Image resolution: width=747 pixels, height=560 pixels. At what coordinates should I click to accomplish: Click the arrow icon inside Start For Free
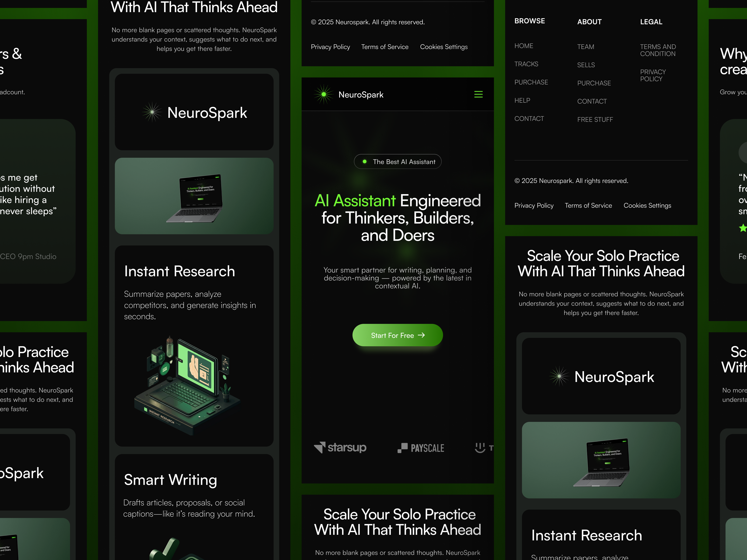pyautogui.click(x=422, y=335)
